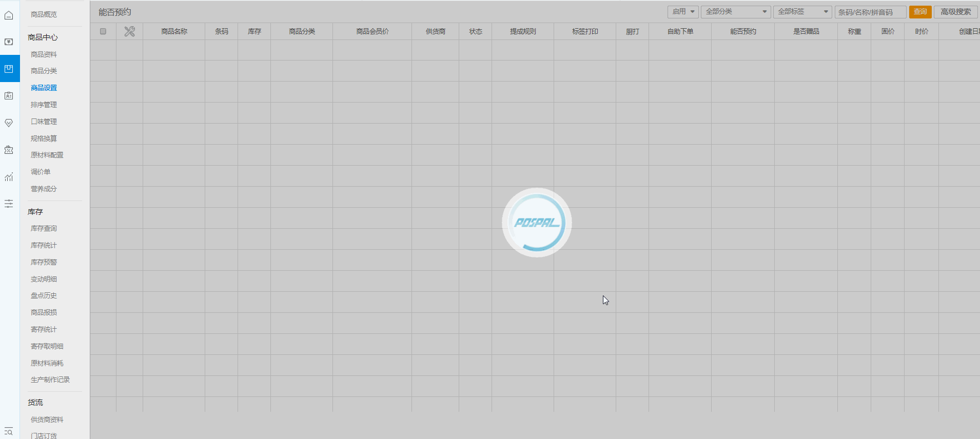This screenshot has width=980, height=439.
Task: Click the 商品名称 column header
Action: [x=174, y=31]
